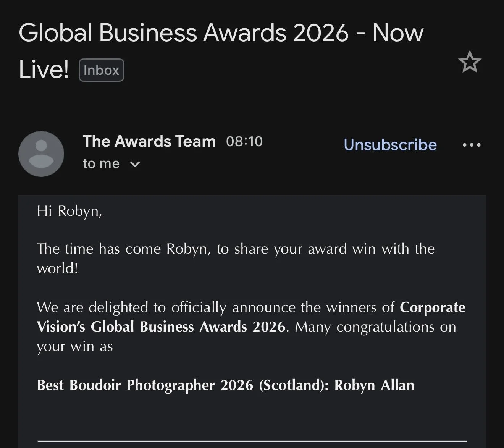Viewport: 504px width, 448px height.
Task: Click the Best Boudoir Photographer 2026 line
Action: [226, 385]
